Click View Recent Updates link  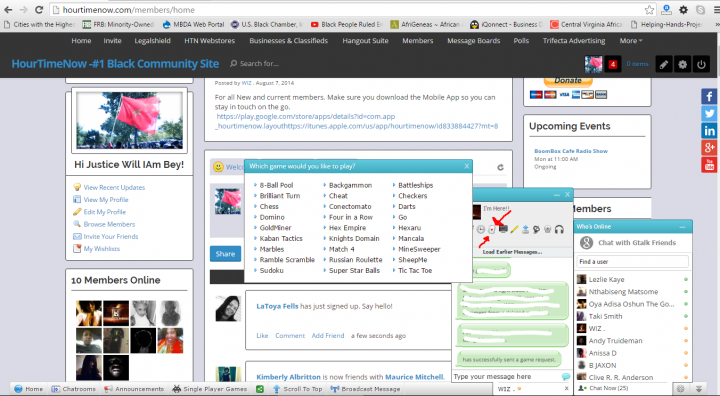[114, 187]
